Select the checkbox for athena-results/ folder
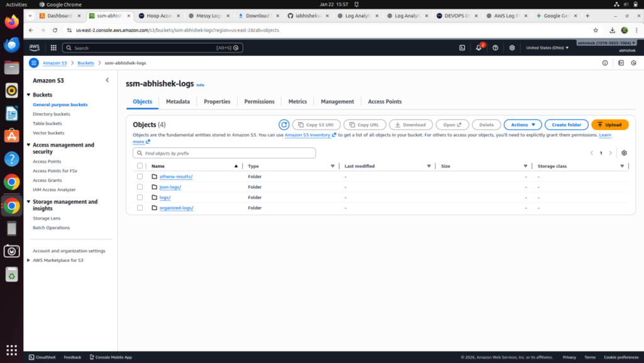The width and height of the screenshot is (644, 363). 140,176
